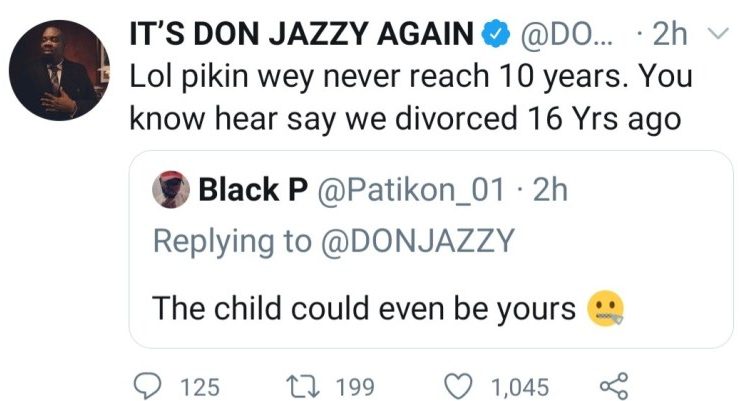741x401 pixels.
Task: Open Don Jazzy's profile picture
Action: [58, 71]
